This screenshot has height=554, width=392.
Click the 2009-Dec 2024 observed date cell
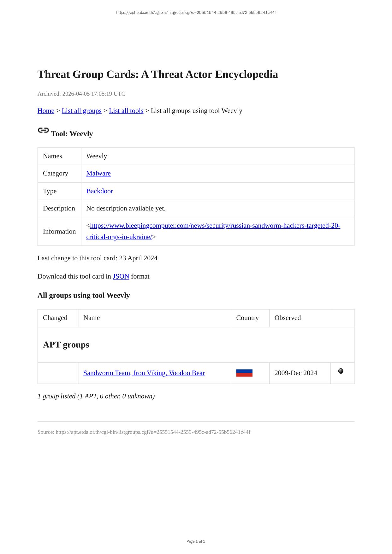(x=296, y=373)
